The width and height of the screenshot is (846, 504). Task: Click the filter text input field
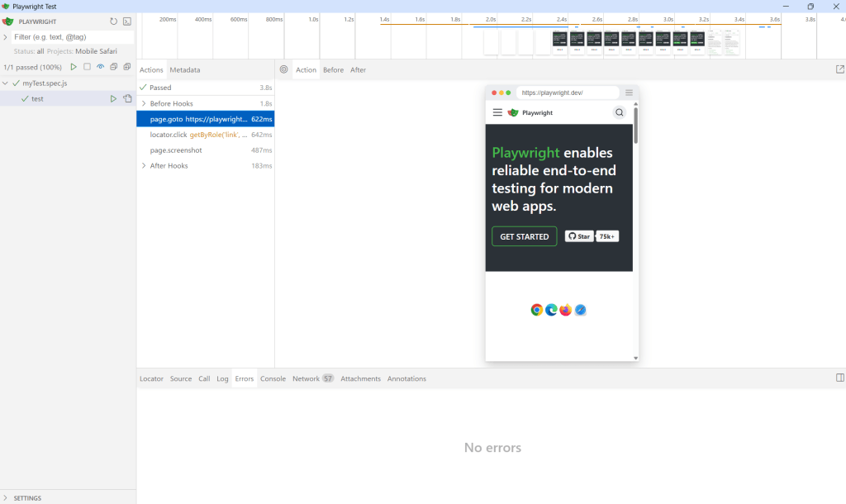[x=70, y=37]
